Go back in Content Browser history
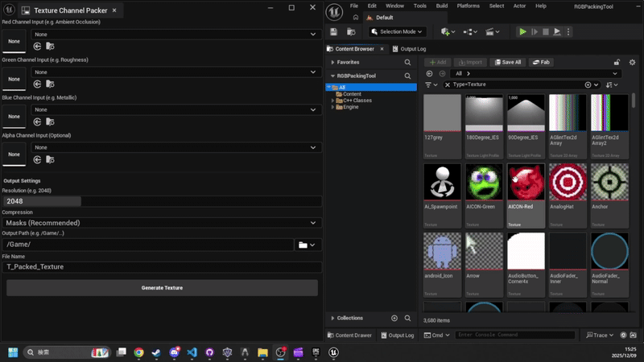This screenshot has width=644, height=362. pyautogui.click(x=429, y=73)
